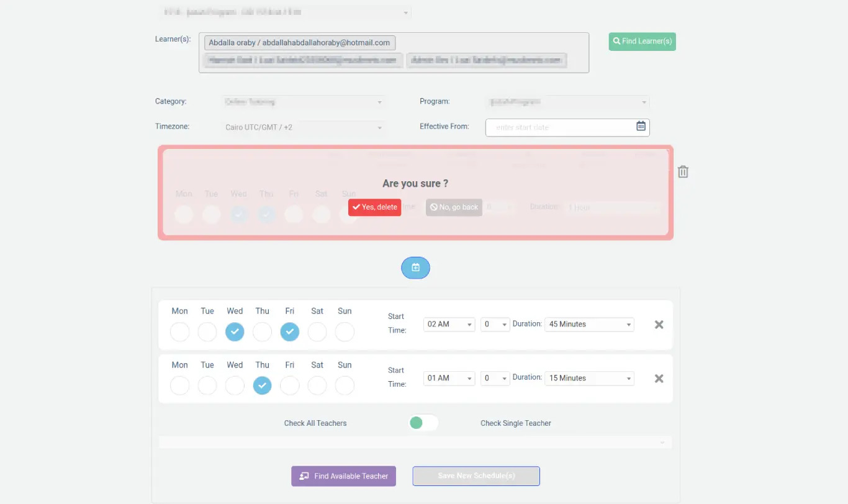This screenshot has height=504, width=848.
Task: Confirm with Yes, delete
Action: pos(374,207)
